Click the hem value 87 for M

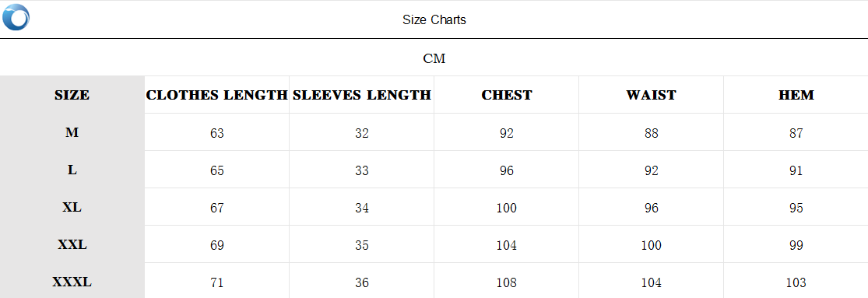click(x=796, y=133)
